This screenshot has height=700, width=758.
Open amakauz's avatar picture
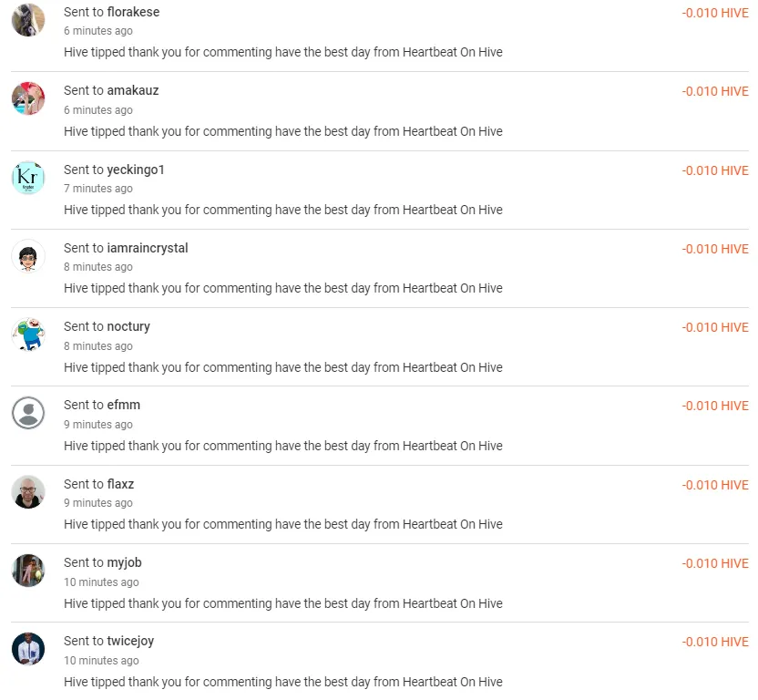[28, 98]
